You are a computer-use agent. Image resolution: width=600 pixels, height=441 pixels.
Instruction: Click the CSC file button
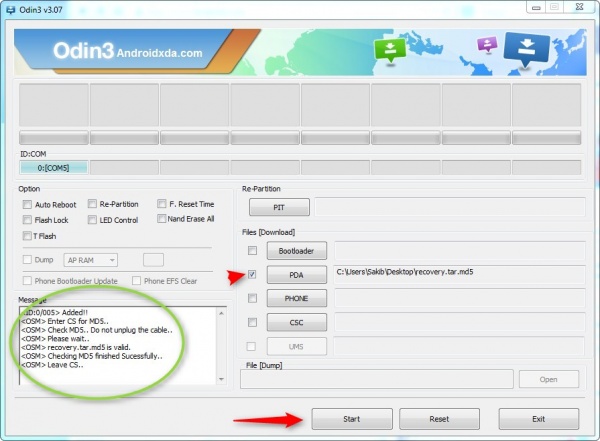pyautogui.click(x=297, y=323)
